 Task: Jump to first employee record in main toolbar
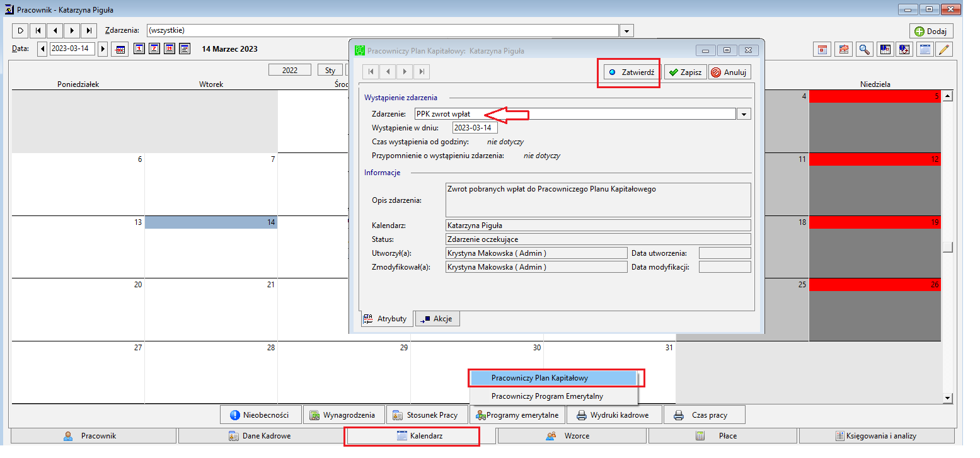38,30
